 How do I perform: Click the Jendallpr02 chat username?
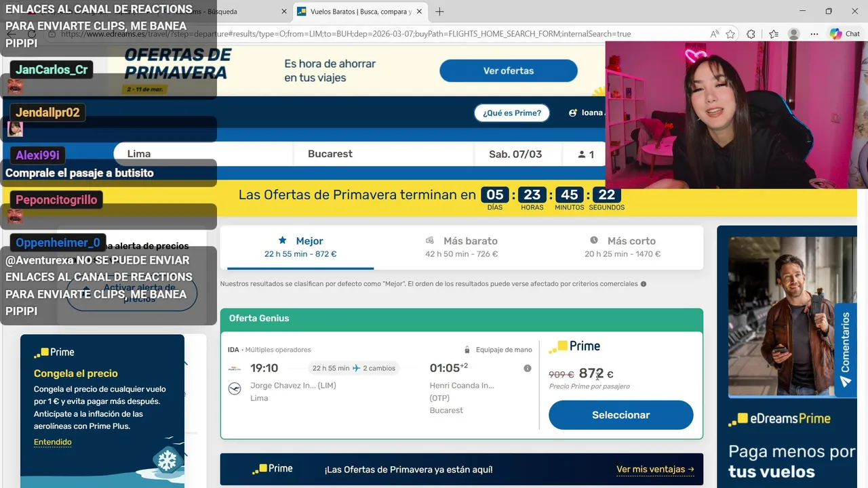(47, 113)
